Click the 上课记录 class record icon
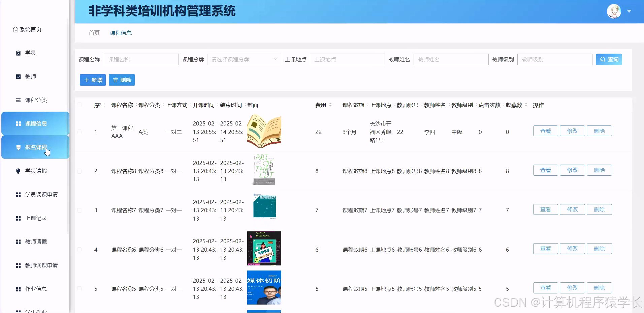 tap(18, 218)
